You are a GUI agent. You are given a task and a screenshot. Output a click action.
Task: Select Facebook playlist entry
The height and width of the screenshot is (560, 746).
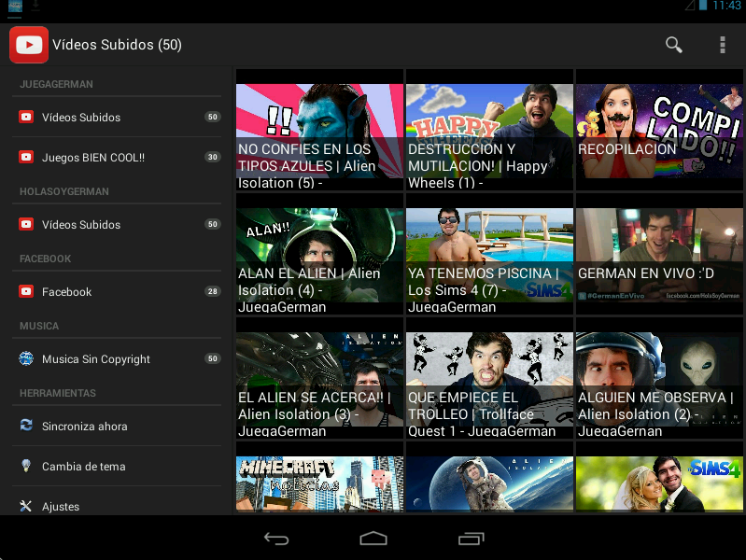[x=67, y=292]
